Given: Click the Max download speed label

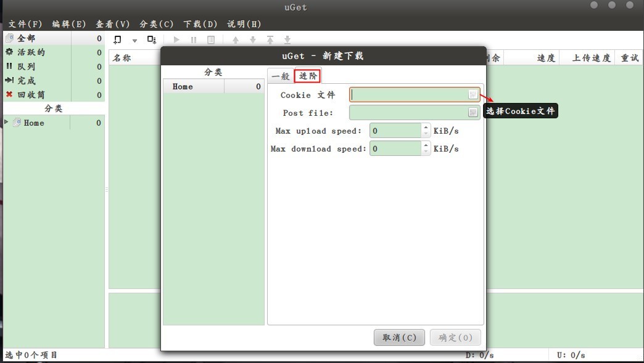Looking at the screenshot, I should [x=318, y=149].
